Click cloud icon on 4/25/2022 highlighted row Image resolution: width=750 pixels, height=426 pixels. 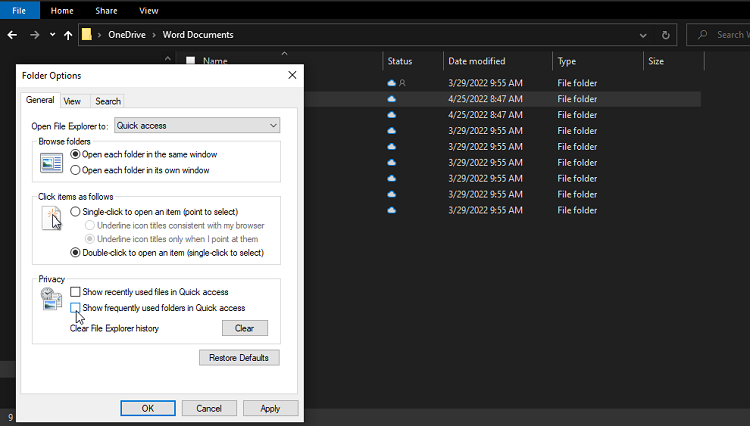(392, 99)
